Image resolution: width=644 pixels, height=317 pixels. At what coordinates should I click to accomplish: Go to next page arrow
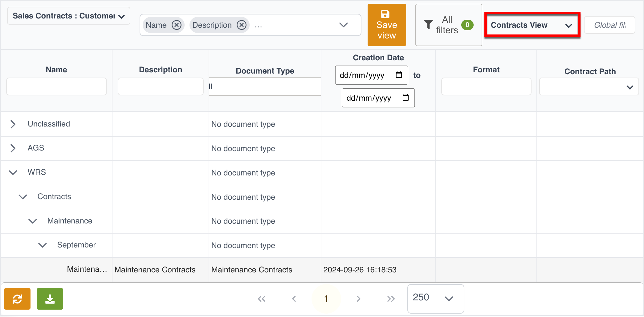pos(358,299)
